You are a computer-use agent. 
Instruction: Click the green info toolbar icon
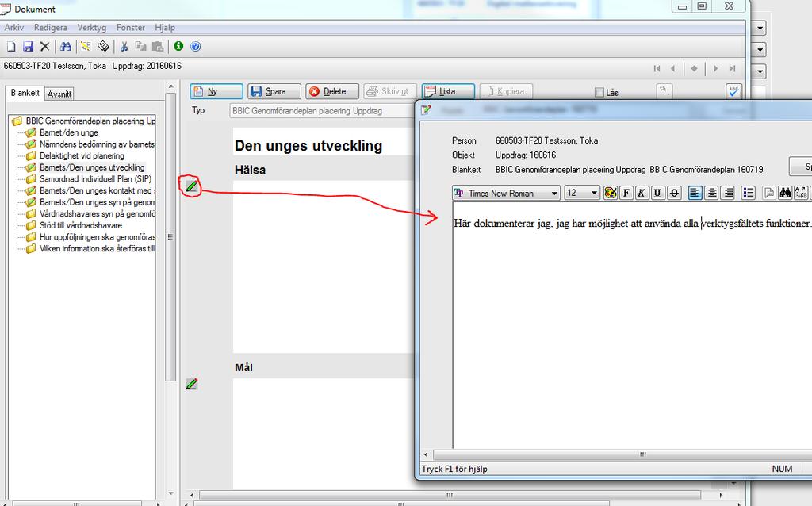click(x=178, y=46)
